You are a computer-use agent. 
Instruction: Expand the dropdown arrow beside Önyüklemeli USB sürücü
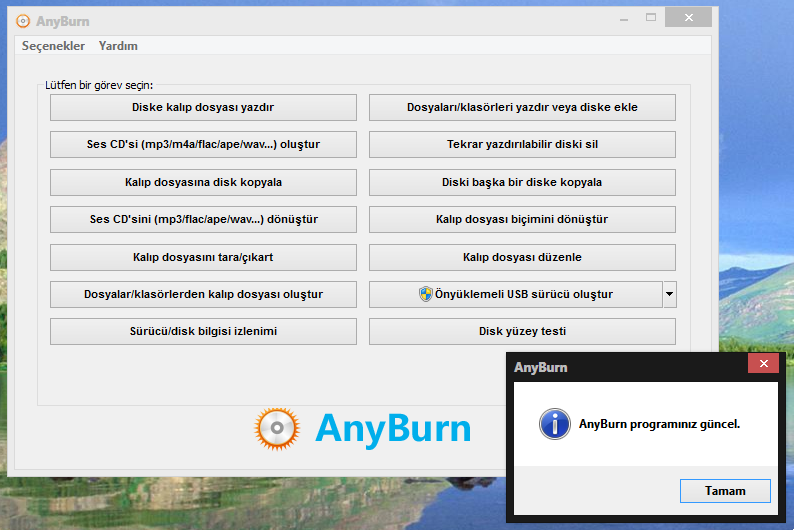point(669,294)
